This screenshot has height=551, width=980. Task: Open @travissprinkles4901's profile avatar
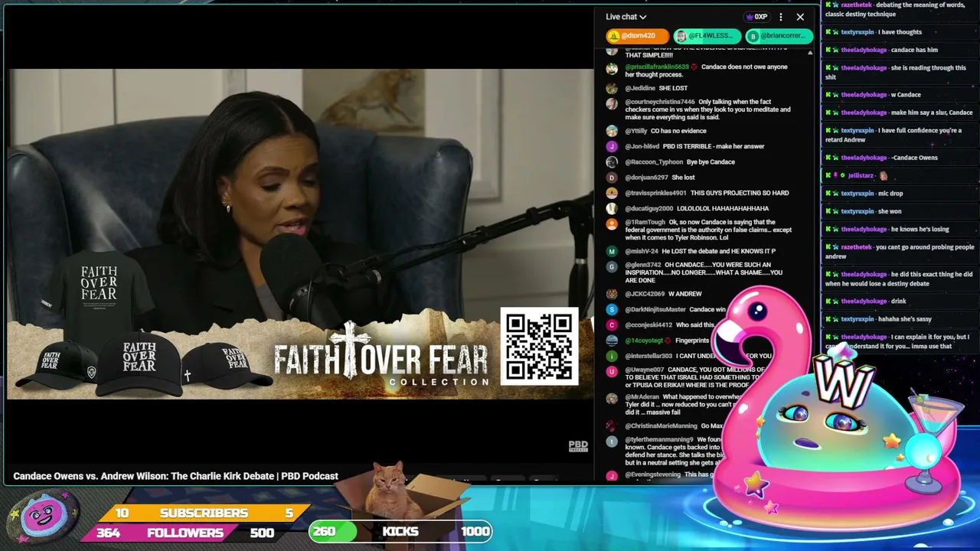612,194
